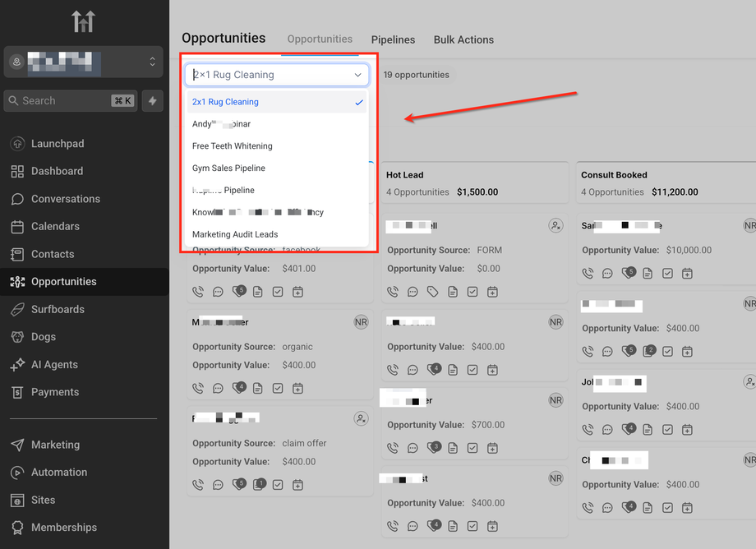Viewport: 756px width, 549px height.
Task: Click the notes icon on claim offer card
Action: tap(258, 484)
